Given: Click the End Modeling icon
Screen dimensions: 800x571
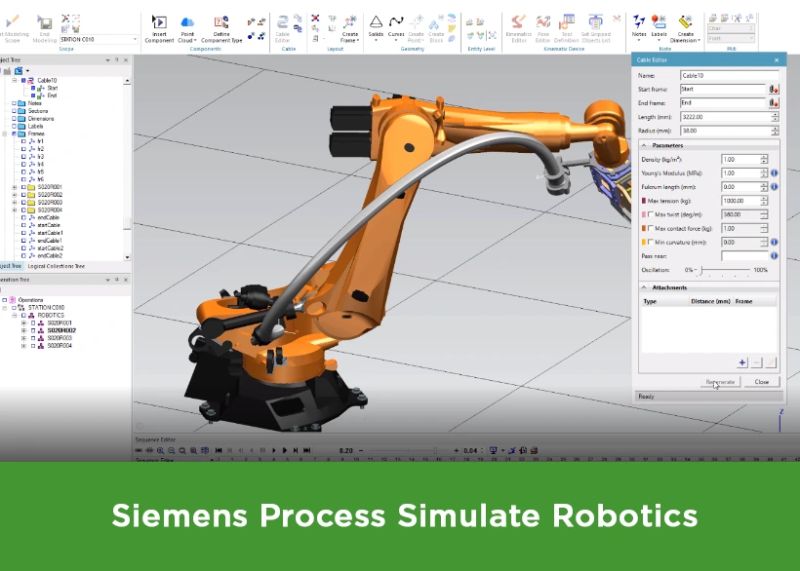Looking at the screenshot, I should pos(44,22).
